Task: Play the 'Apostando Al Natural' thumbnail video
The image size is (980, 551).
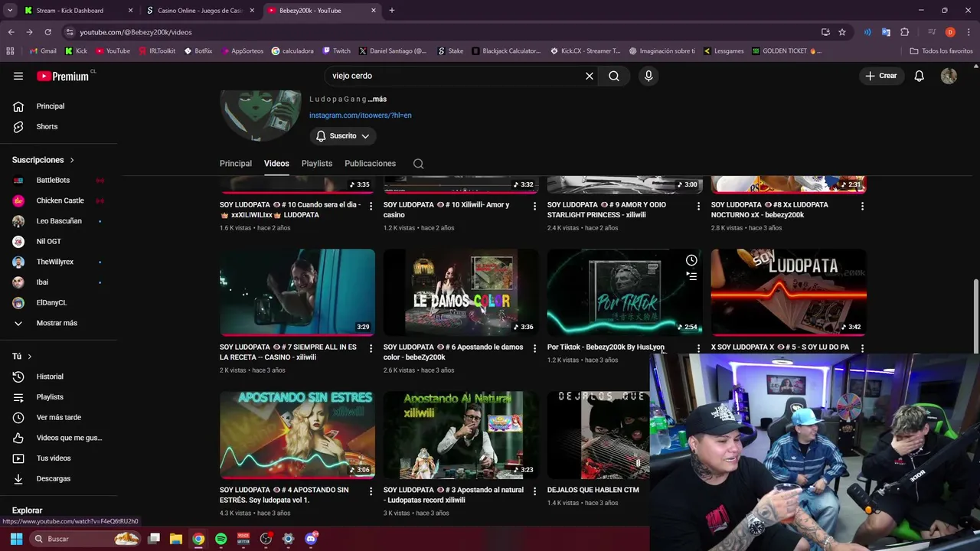Action: click(461, 435)
